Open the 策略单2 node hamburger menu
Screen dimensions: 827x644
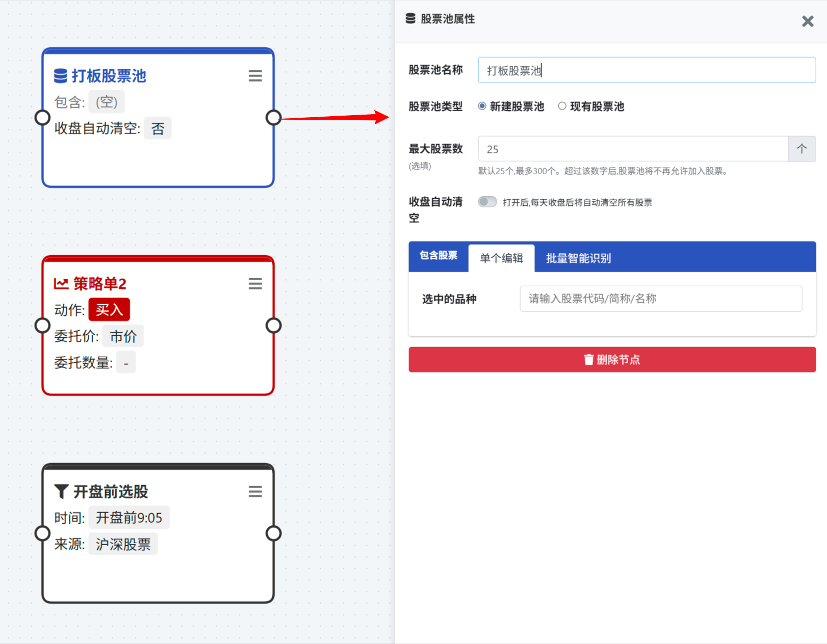[x=255, y=284]
